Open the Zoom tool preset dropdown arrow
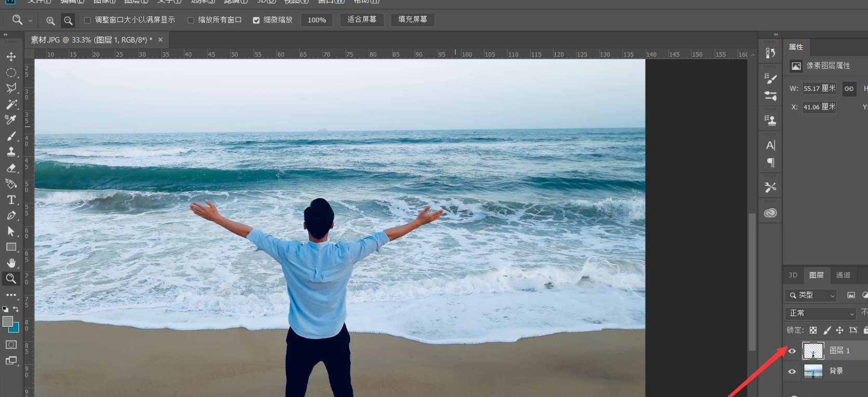 (30, 20)
